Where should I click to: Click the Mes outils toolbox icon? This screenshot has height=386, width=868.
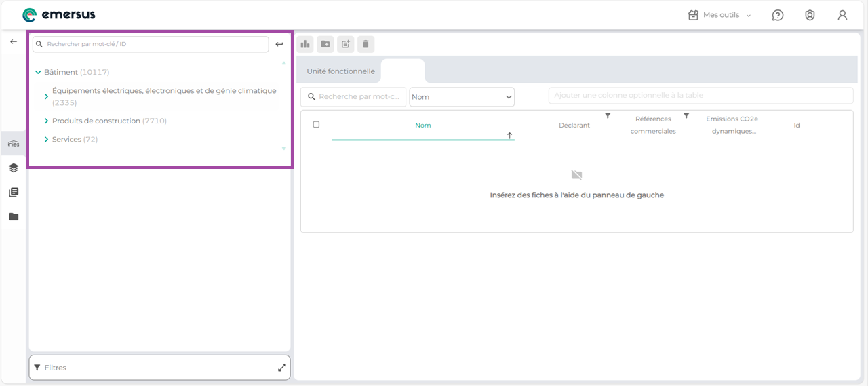[693, 15]
